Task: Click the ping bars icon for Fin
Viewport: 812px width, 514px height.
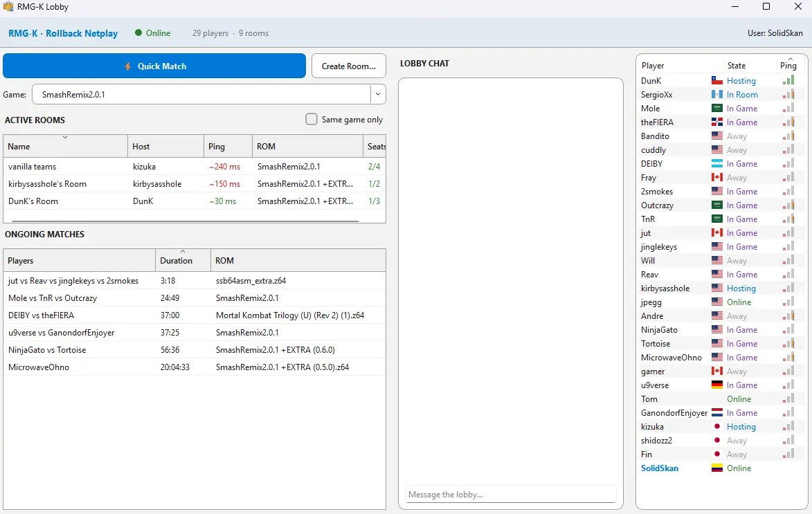Action: pos(788,454)
